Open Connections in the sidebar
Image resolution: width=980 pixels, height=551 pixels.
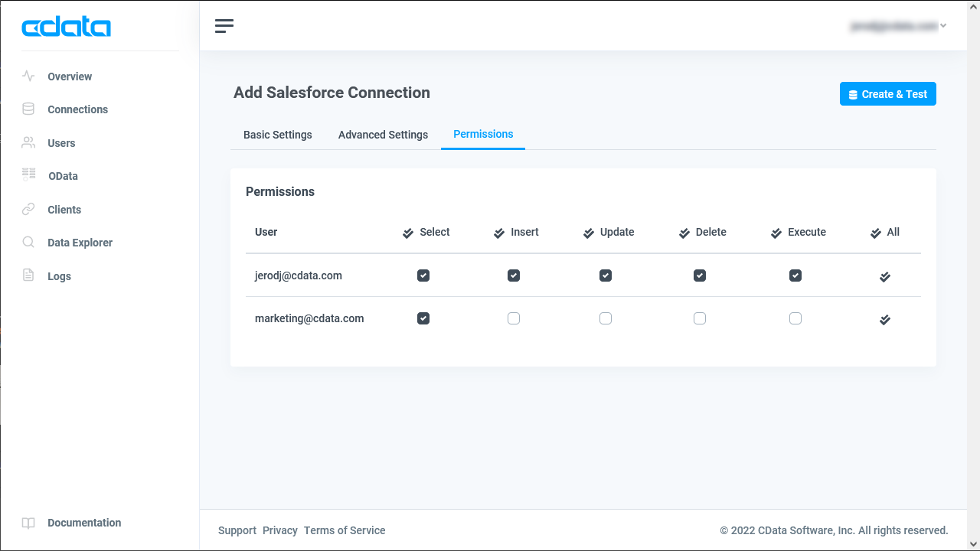tap(78, 109)
